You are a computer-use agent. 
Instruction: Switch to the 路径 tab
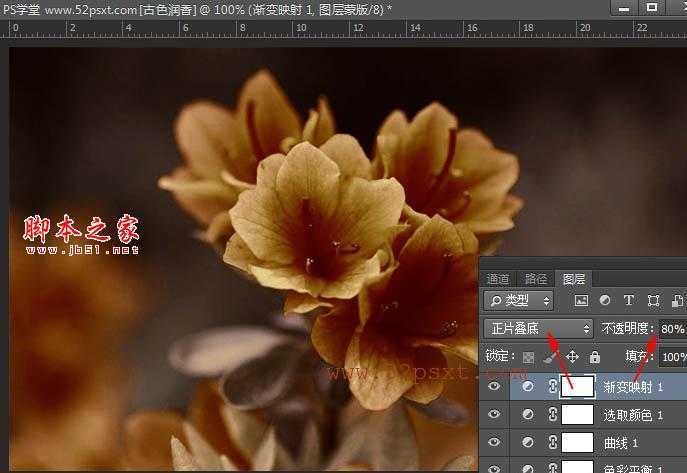click(x=536, y=279)
